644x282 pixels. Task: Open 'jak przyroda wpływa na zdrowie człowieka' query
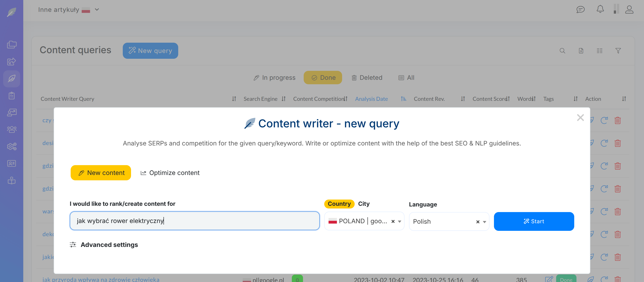tap(101, 279)
